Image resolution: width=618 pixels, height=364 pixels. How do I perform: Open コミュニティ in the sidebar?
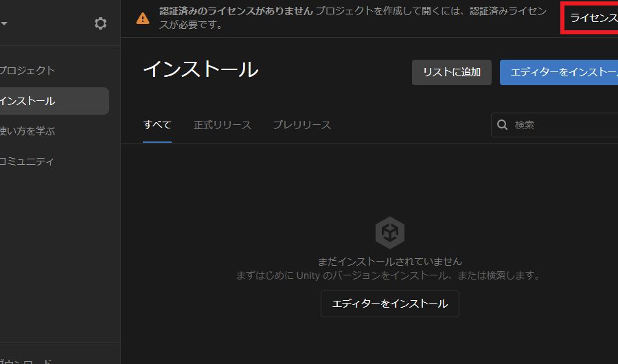pyautogui.click(x=26, y=161)
